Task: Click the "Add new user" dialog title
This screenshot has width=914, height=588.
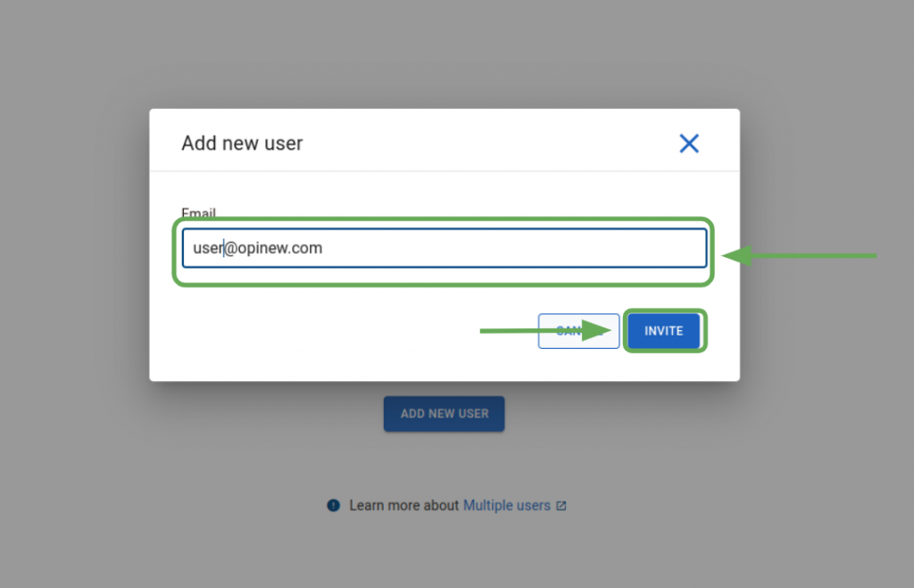Action: pos(242,144)
